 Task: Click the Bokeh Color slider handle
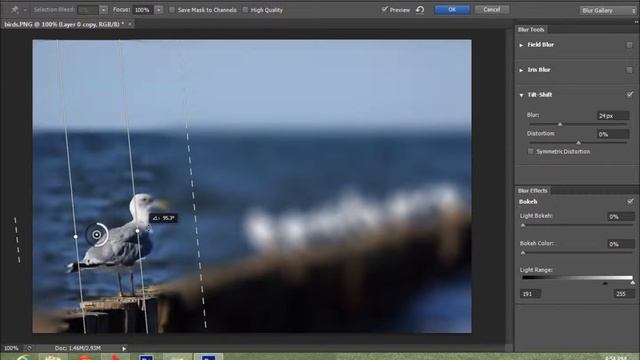point(523,253)
